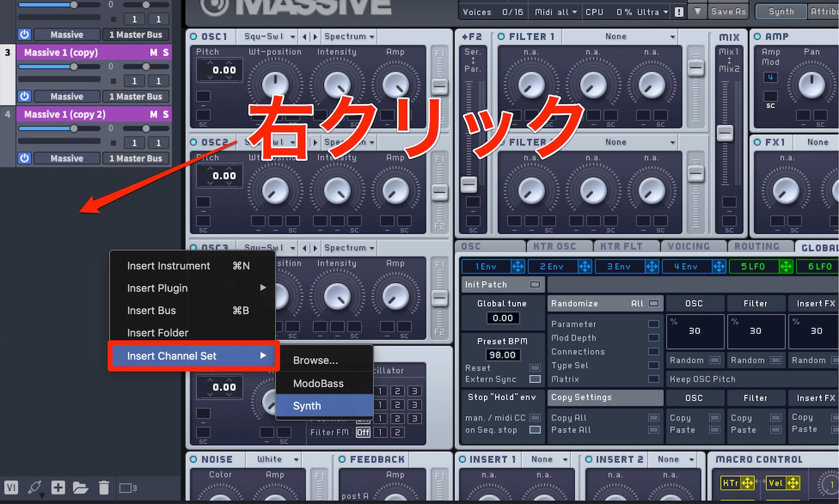Select Synth channel set in submenu
This screenshot has width=839, height=504.
[x=324, y=406]
